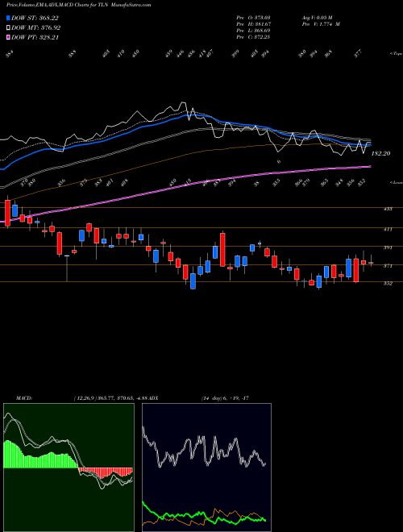
Task: Click the '<Lows' label on the right edge
Action: 397,182
